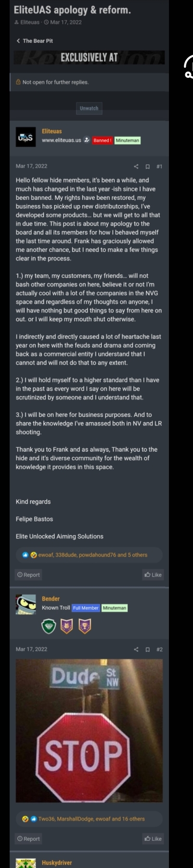Image resolution: width=193 pixels, height=868 pixels.
Task: Bookmark post #1 with bookmark icon
Action: pyautogui.click(x=148, y=166)
